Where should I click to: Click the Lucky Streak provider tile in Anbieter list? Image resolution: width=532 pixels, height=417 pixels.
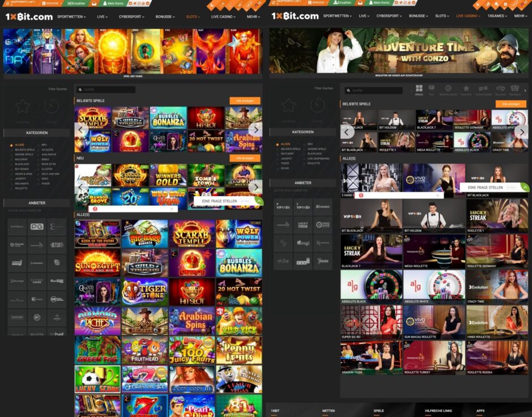303,224
